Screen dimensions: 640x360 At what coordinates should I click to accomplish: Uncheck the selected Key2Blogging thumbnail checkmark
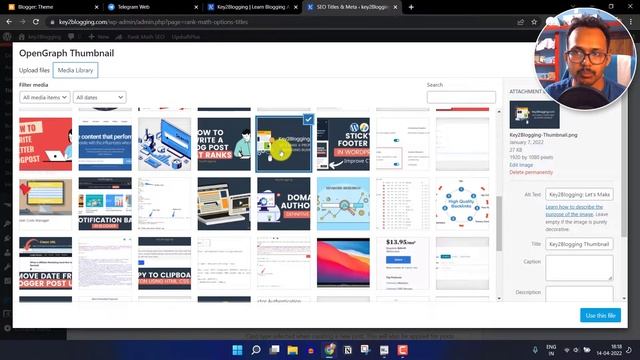click(308, 120)
